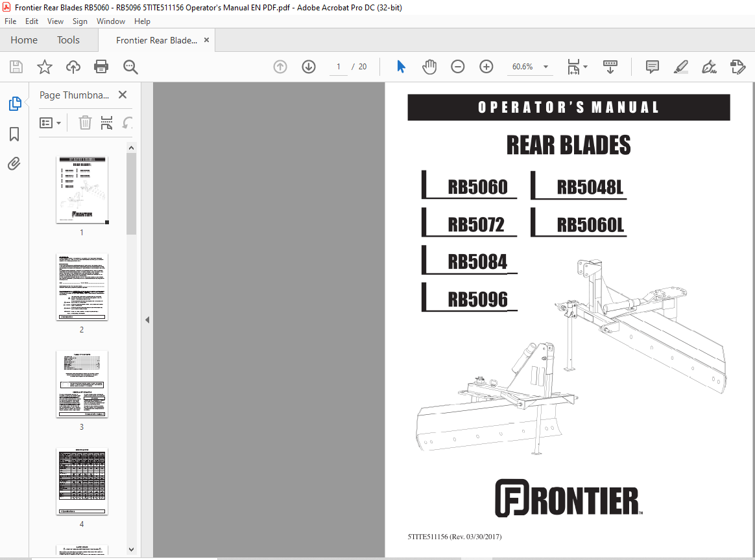755x560 pixels.
Task: Print the document with printer icon
Action: 101,66
